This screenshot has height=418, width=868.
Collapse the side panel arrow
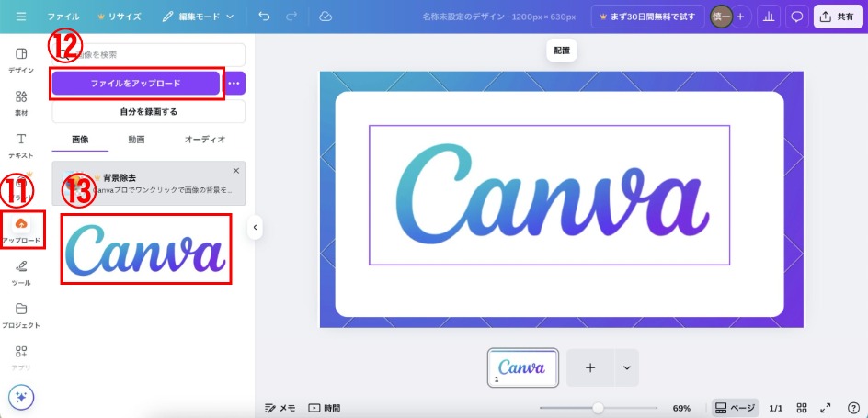point(255,227)
